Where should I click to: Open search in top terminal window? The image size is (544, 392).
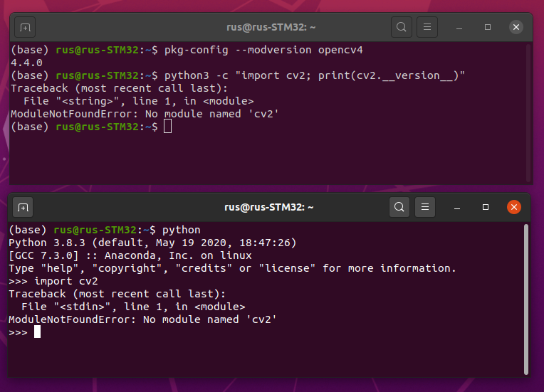click(x=402, y=27)
